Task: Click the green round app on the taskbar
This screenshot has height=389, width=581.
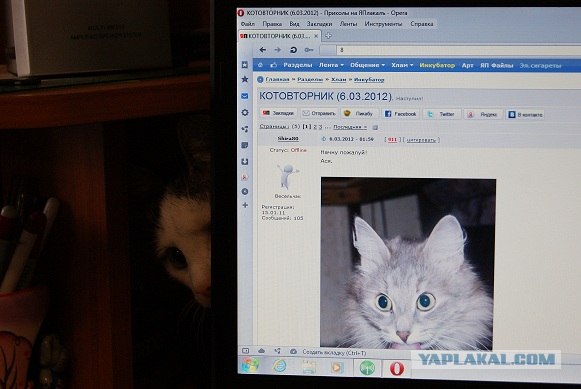Action: tap(367, 368)
